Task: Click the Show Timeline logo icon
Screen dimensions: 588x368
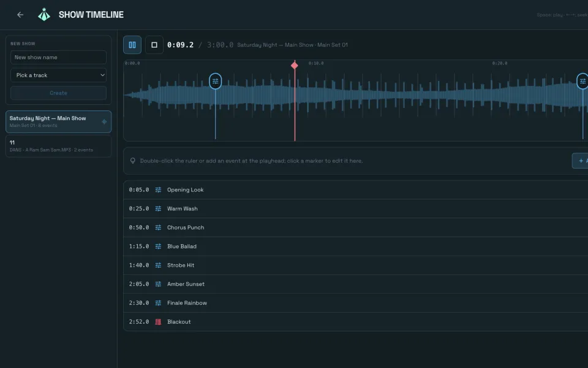Action: pos(44,15)
